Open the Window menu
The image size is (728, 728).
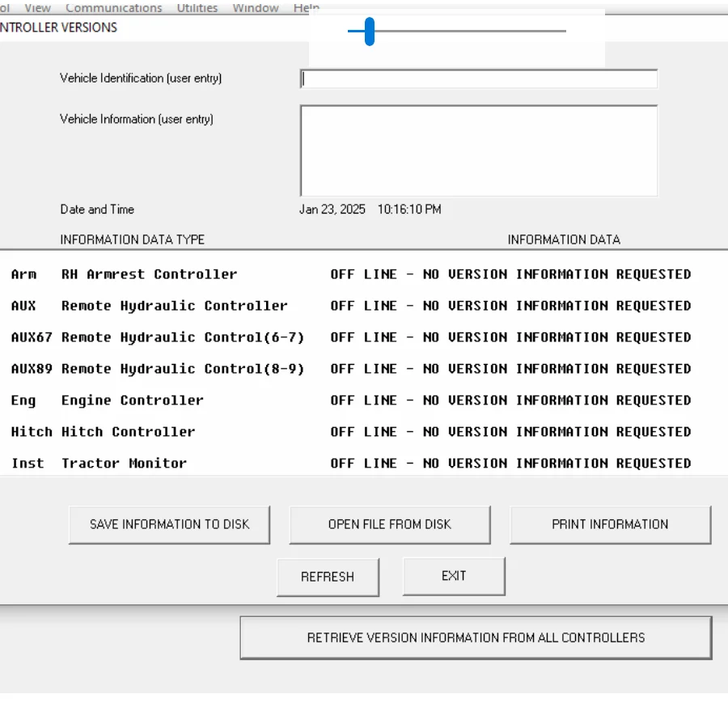256,8
